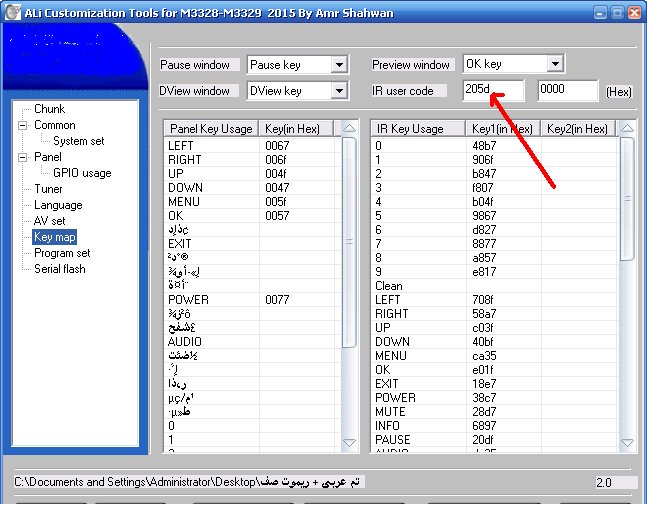Open the Pause window key dropdown
The width and height of the screenshot is (647, 505).
pos(339,65)
